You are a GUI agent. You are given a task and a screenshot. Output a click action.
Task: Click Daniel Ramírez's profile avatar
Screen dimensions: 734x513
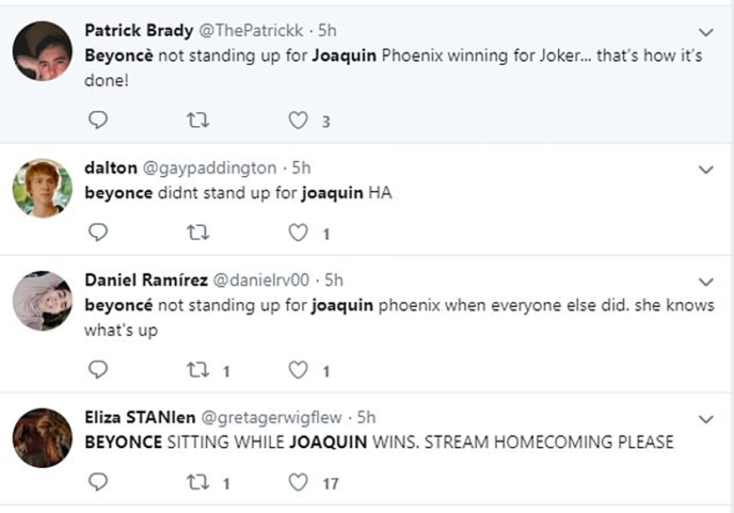tap(42, 301)
